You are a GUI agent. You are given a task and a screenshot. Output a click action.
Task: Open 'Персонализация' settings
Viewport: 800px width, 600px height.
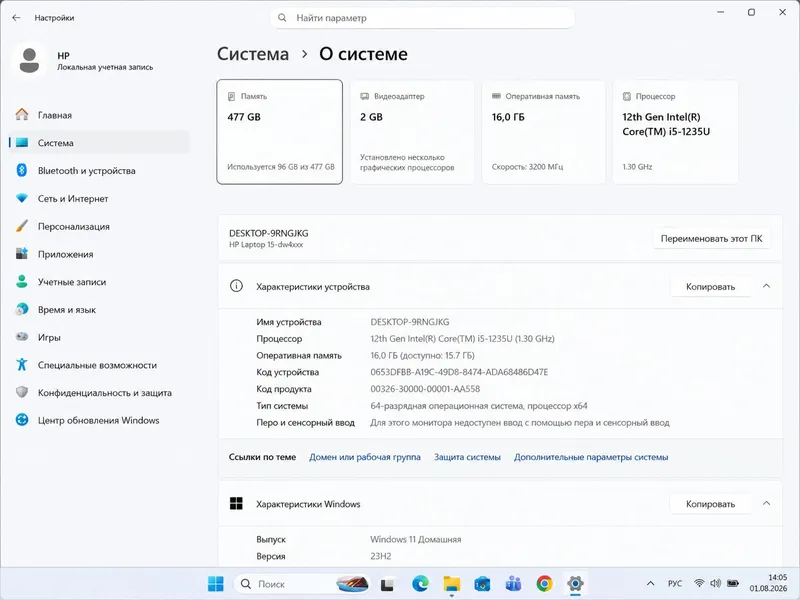[x=99, y=226]
